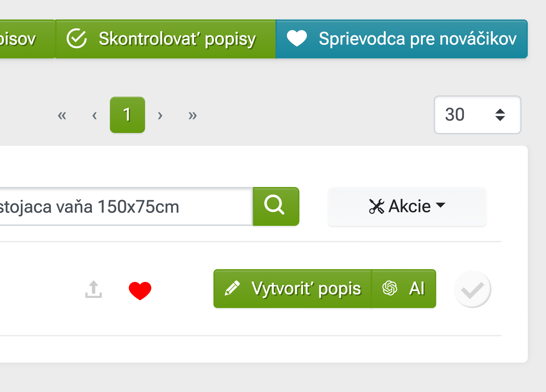This screenshot has width=546, height=392.
Task: Click the upload arrow icon
Action: pos(94,290)
